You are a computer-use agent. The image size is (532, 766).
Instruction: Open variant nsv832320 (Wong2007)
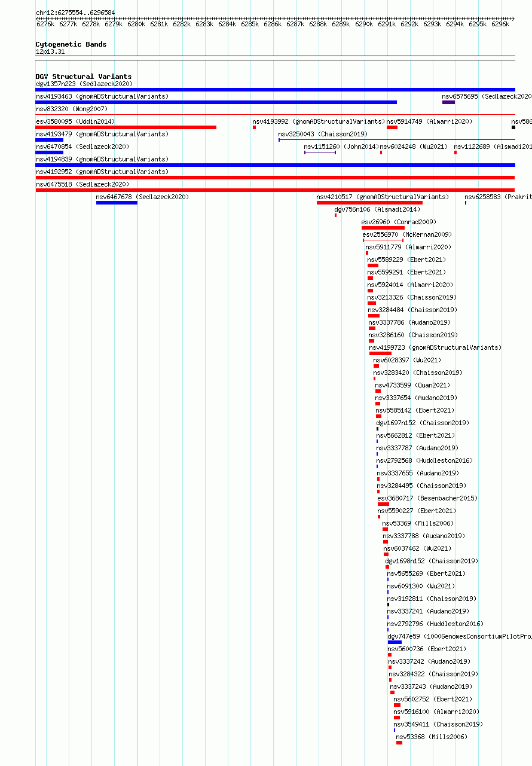point(72,109)
